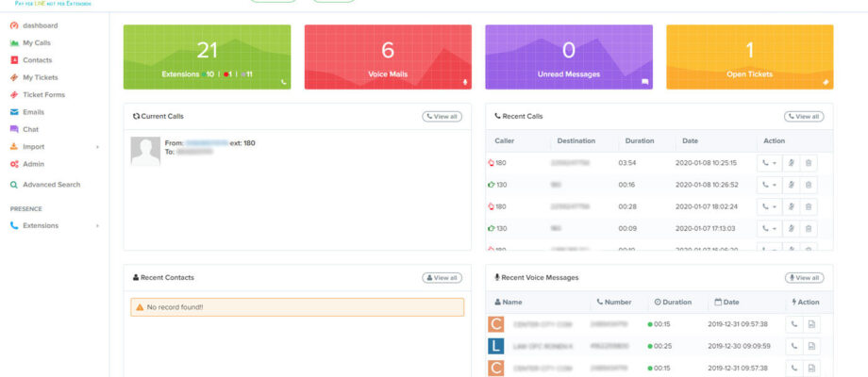Open the orange Open Tickets card
Screen dimensions: 868x377
click(749, 57)
